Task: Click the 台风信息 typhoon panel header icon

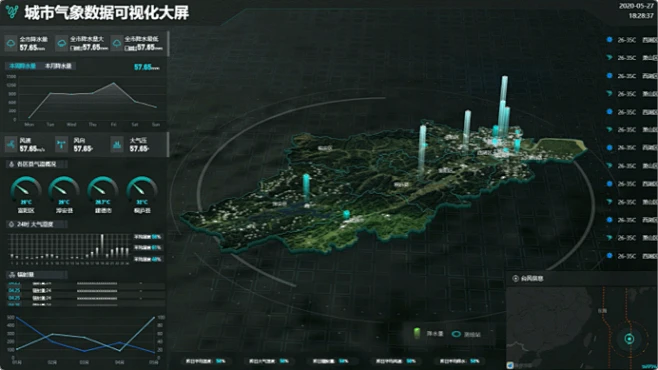Action: (x=515, y=278)
